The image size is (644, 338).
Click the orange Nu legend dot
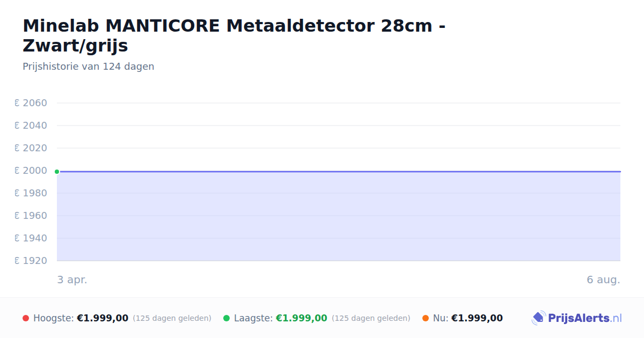coord(426,318)
